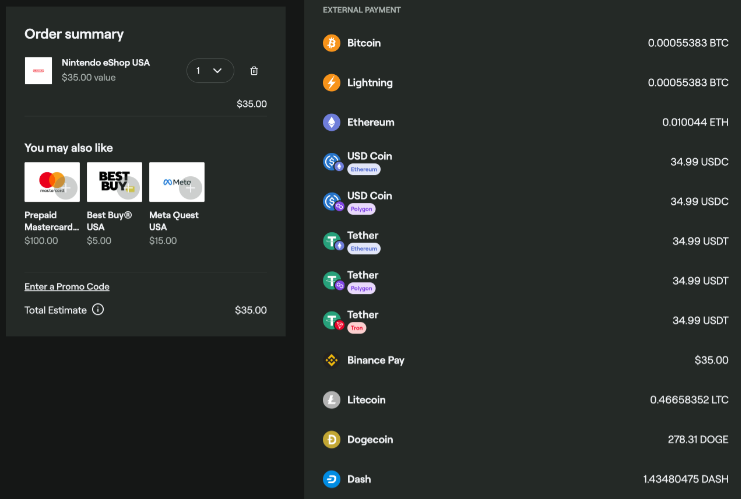The height and width of the screenshot is (499, 741).
Task: Click the Lightning bolt icon
Action: pyautogui.click(x=331, y=83)
